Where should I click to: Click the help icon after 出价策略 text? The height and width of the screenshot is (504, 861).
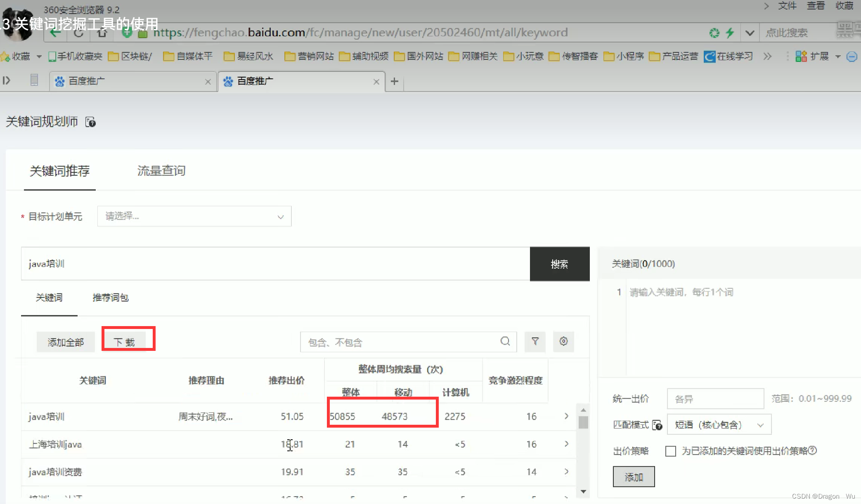(x=812, y=450)
